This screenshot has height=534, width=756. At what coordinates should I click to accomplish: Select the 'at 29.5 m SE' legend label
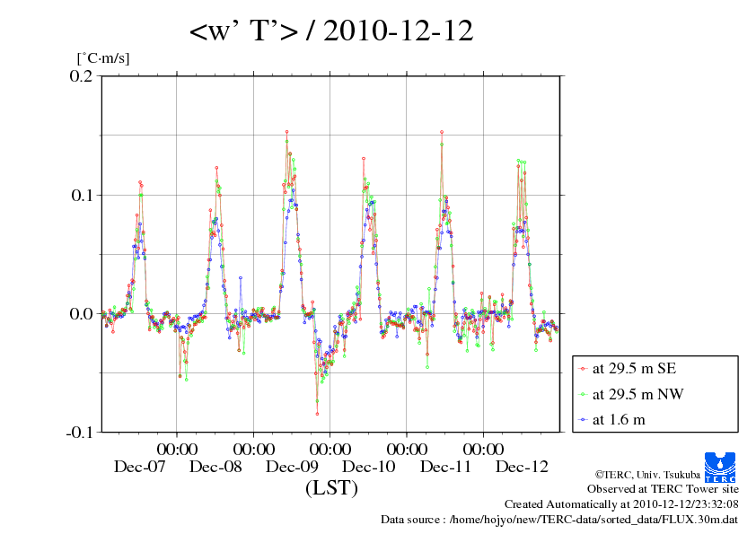click(x=634, y=369)
